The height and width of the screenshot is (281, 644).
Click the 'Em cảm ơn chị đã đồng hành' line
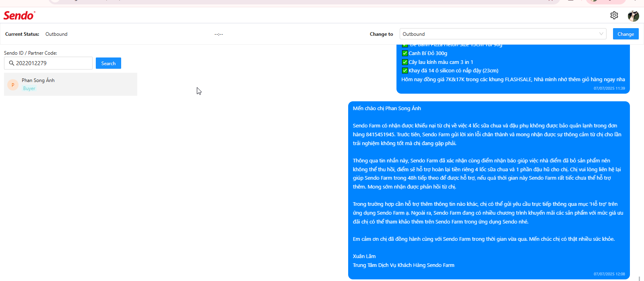tap(484, 239)
